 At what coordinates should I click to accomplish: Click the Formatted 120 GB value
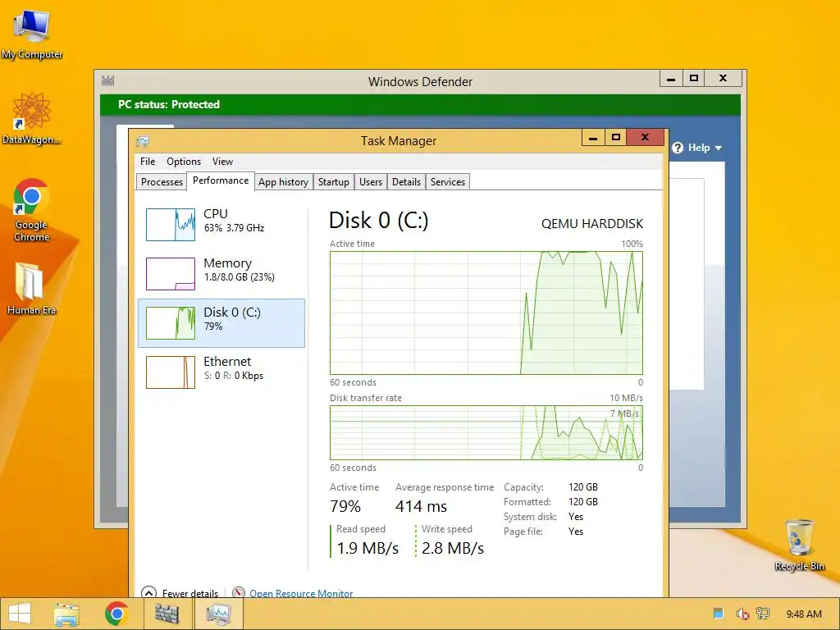point(583,502)
